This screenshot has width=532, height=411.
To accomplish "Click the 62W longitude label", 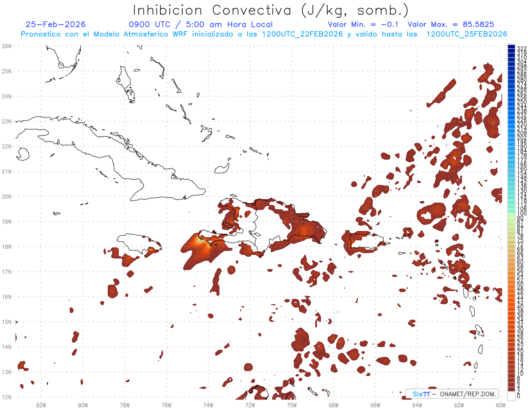I will tap(459, 404).
